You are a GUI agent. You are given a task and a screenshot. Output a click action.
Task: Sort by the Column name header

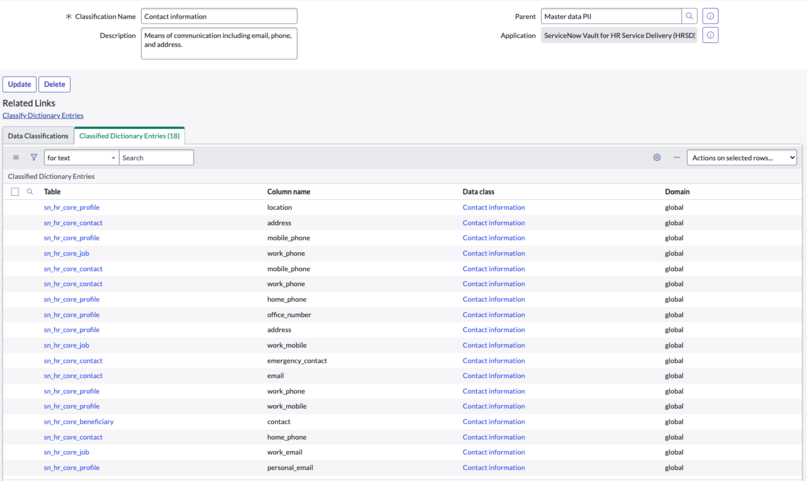289,191
